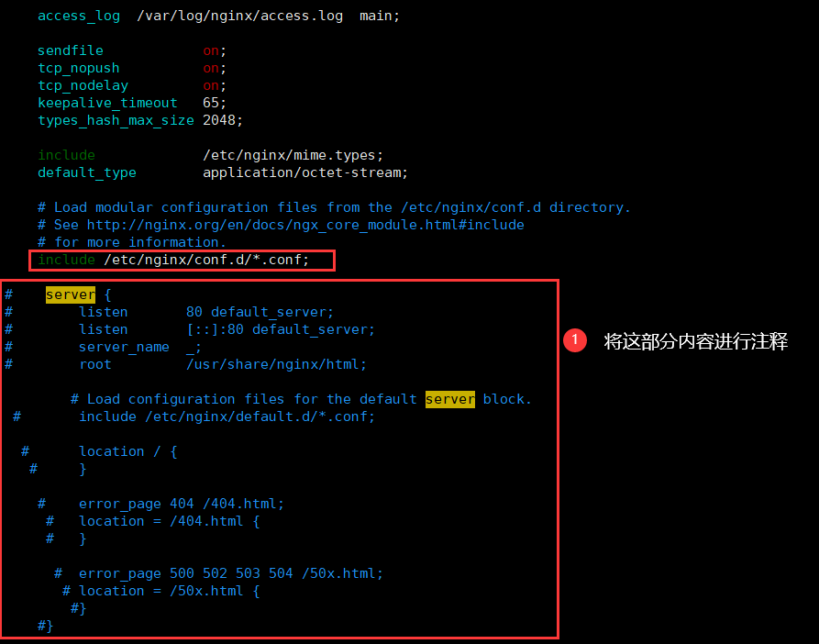Viewport: 819px width, 644px height.
Task: Click the commented 'location / {' line
Action: (x=128, y=451)
